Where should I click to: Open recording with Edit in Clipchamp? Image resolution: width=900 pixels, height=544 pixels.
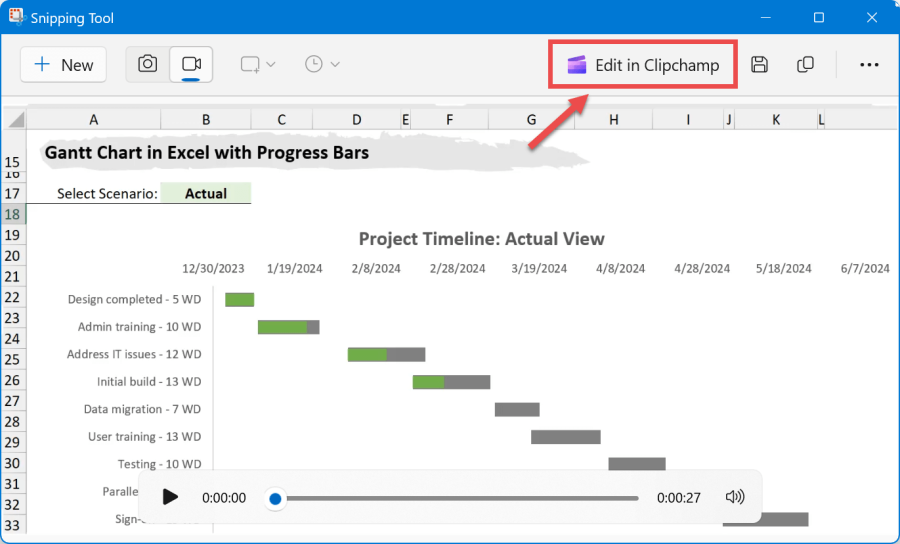coord(643,65)
